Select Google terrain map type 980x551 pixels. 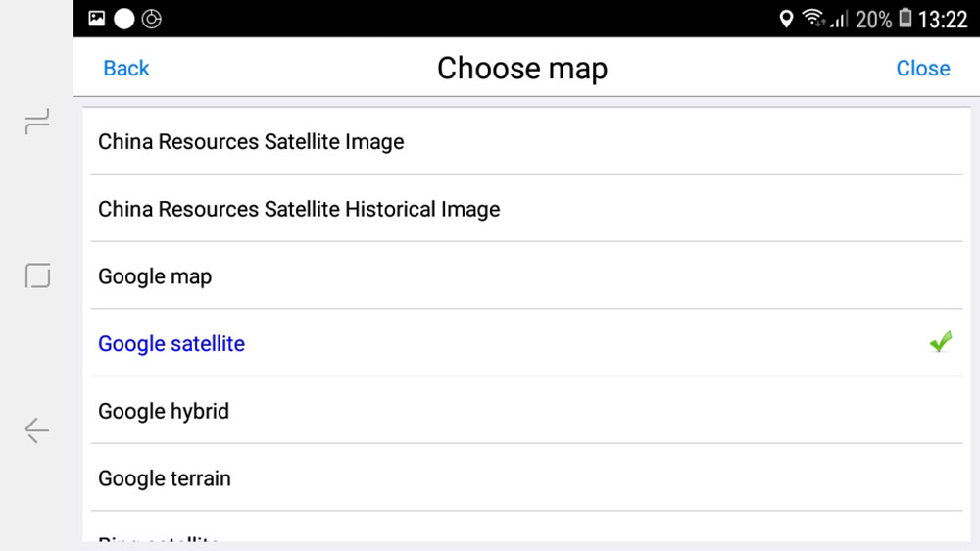click(165, 478)
